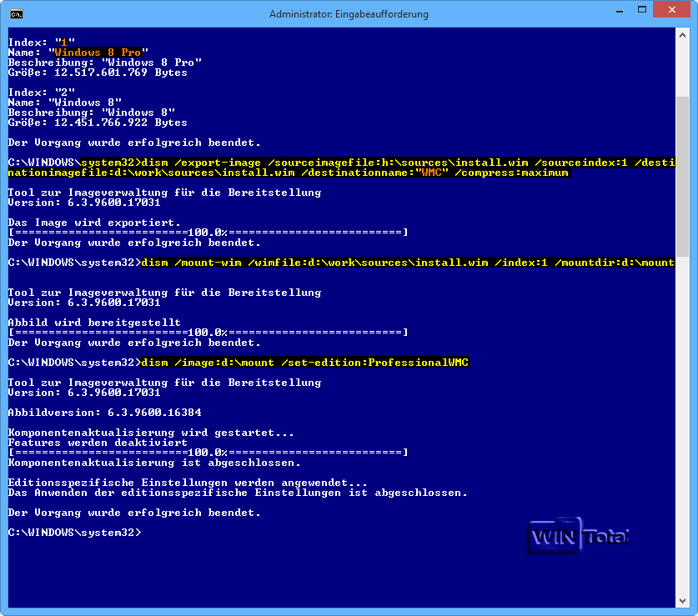
Task: Click the '/destinationname:"WMC" /compress:maximum' line
Action: pyautogui.click(x=289, y=173)
